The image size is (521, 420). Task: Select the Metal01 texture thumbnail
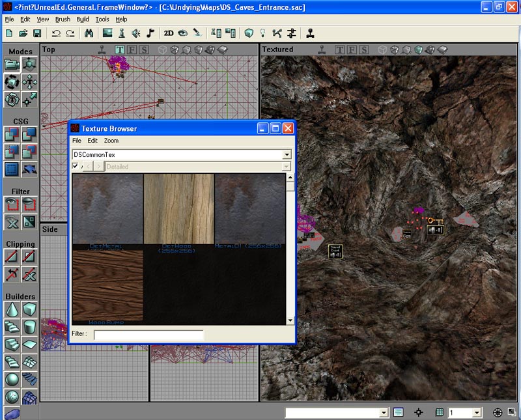(250, 209)
